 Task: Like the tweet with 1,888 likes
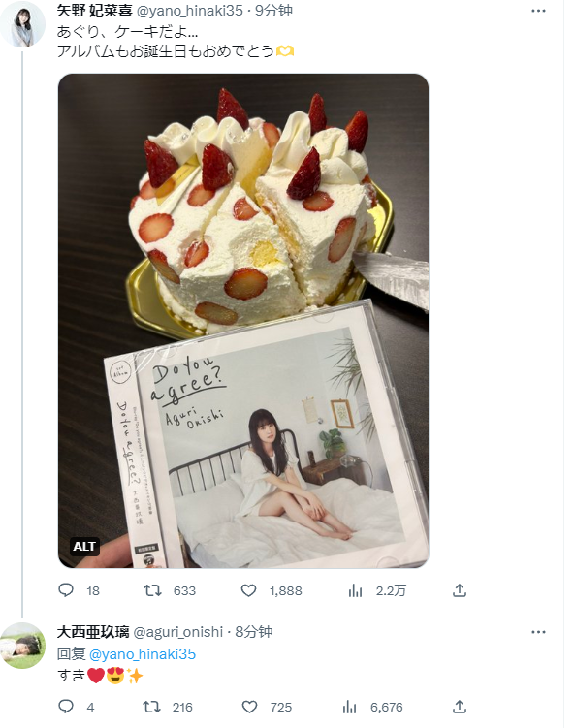pyautogui.click(x=249, y=590)
